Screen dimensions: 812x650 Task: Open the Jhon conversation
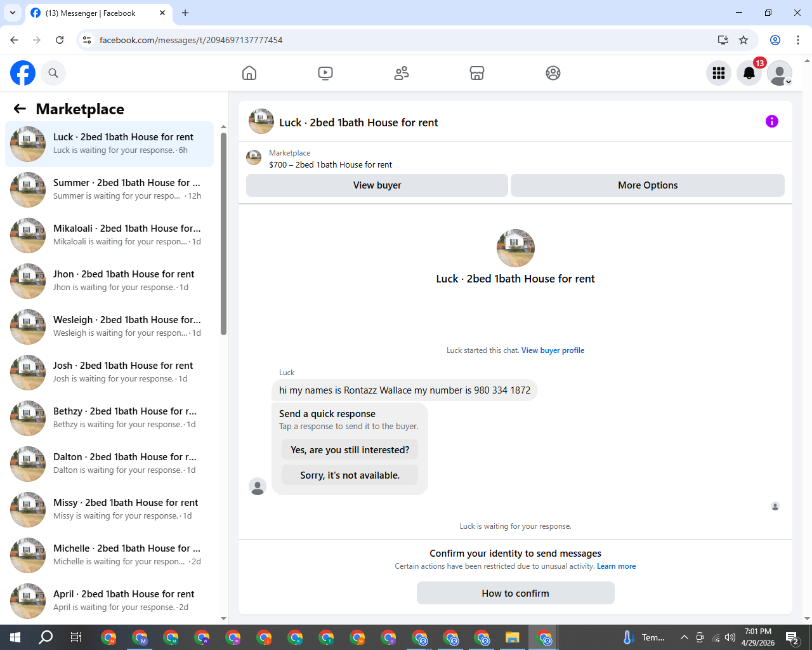[x=110, y=281]
